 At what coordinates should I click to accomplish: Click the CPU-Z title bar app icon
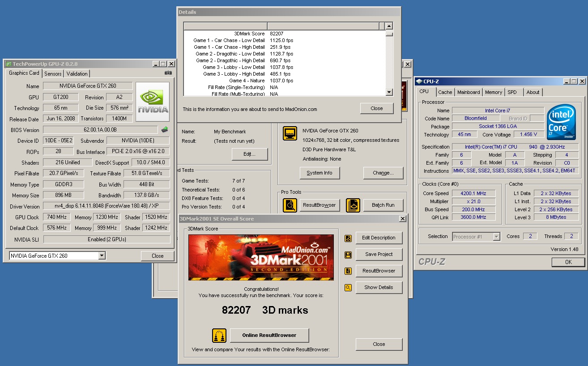click(x=419, y=81)
